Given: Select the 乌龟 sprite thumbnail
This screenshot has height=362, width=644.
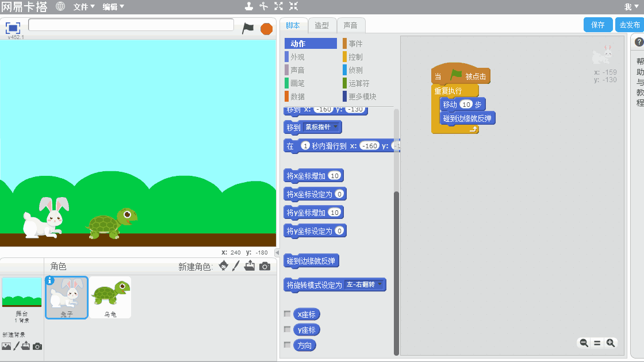Looking at the screenshot, I should pyautogui.click(x=110, y=297).
